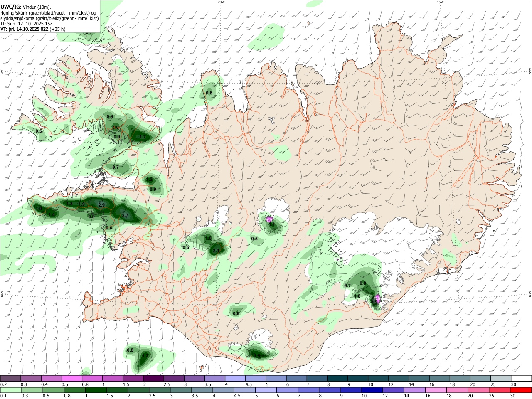Click the purple snowfall patch in the southeast
The width and height of the screenshot is (532, 399).
pyautogui.click(x=377, y=298)
